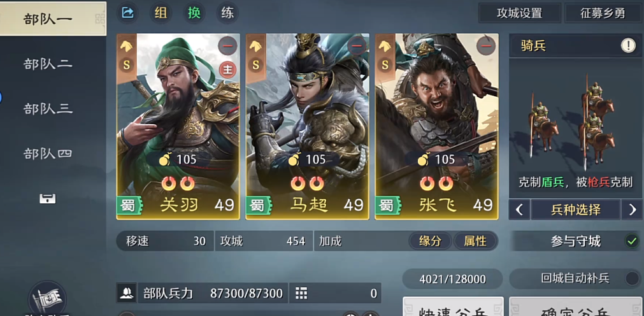This screenshot has width=644, height=316.
Task: Click the save disk icon in sidebar
Action: click(48, 199)
